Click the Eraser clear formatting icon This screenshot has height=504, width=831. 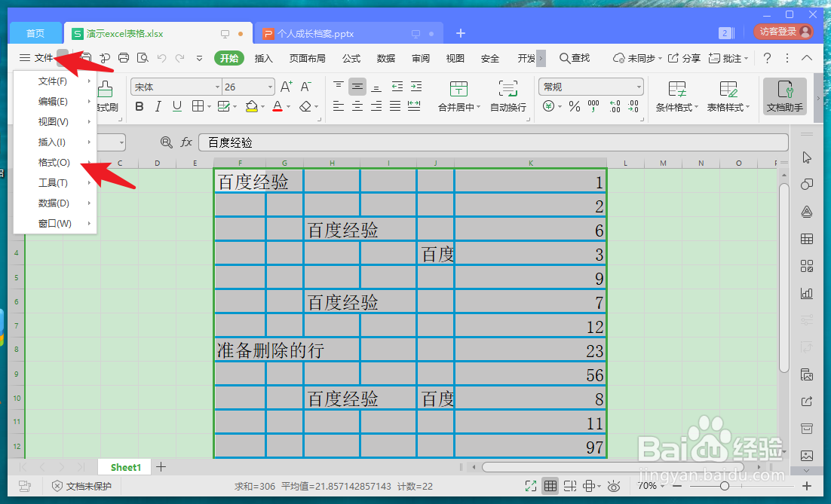coord(305,106)
